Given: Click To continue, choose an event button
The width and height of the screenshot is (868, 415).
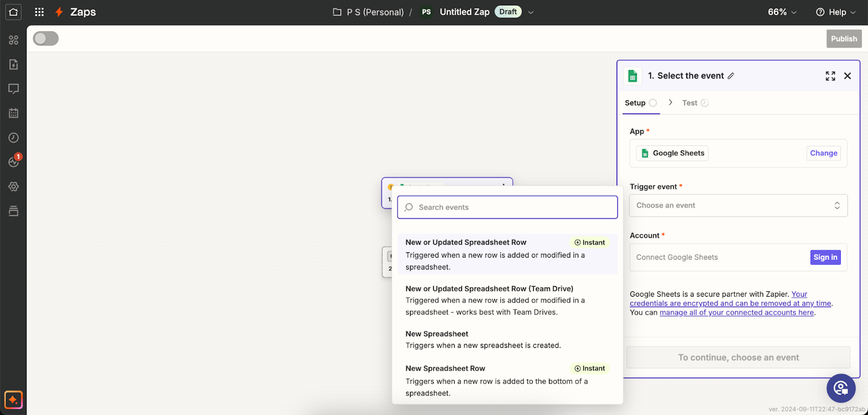Looking at the screenshot, I should pyautogui.click(x=738, y=357).
